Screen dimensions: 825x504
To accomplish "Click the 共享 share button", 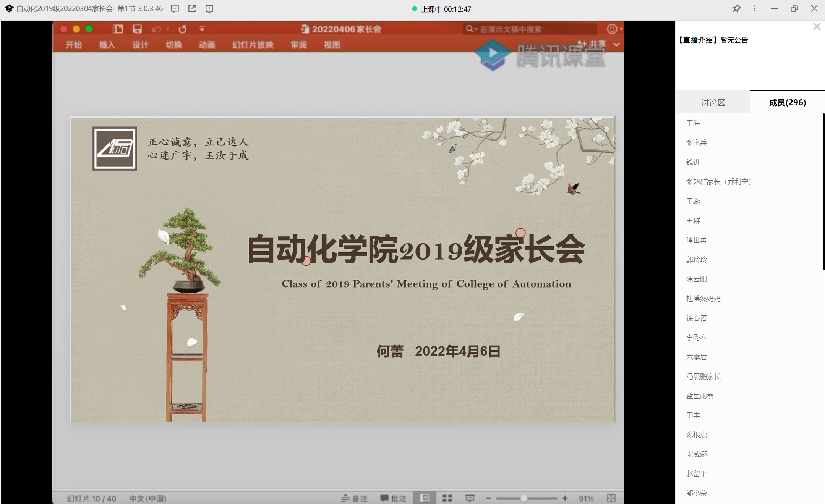I will [x=592, y=44].
